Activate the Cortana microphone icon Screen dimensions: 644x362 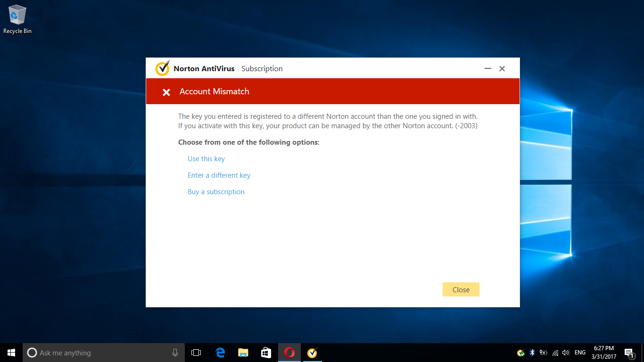point(175,353)
